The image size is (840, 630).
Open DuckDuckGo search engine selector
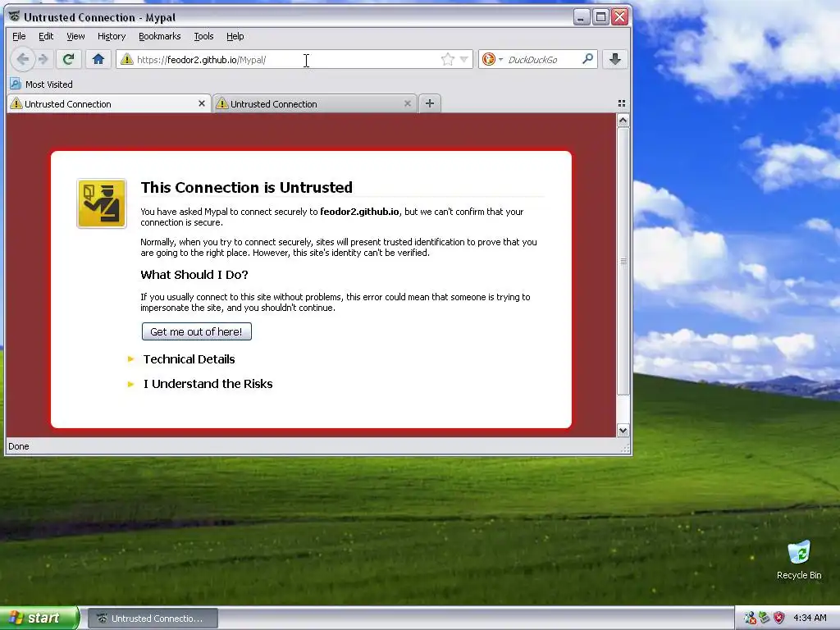click(x=492, y=59)
